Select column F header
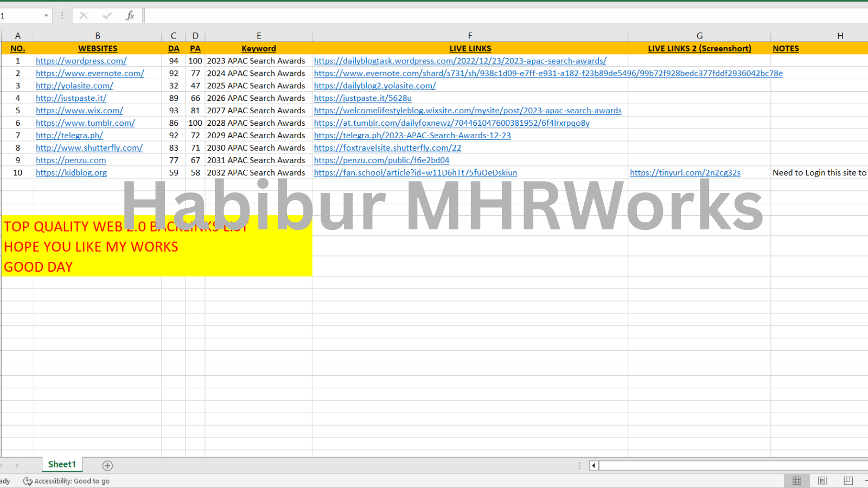Image resolution: width=868 pixels, height=488 pixels. 470,36
